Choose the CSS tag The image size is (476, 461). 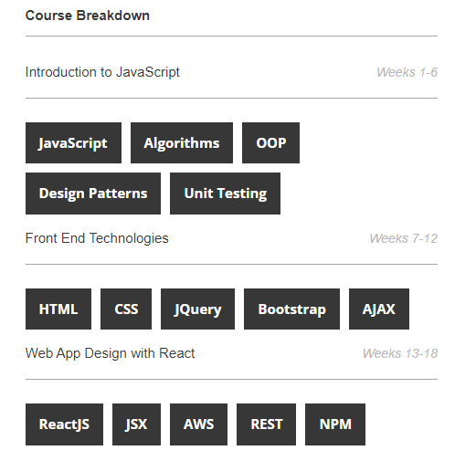[126, 309]
